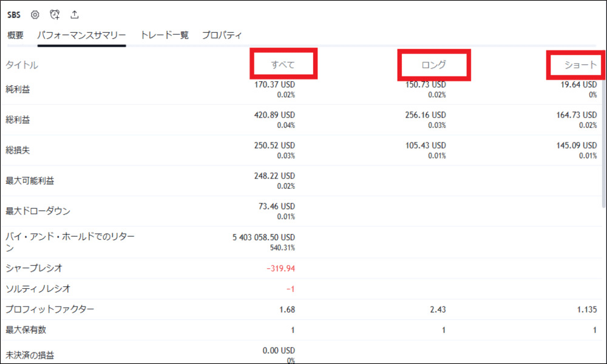Open the トレード一覧 tab
The height and width of the screenshot is (364, 607).
click(x=164, y=35)
